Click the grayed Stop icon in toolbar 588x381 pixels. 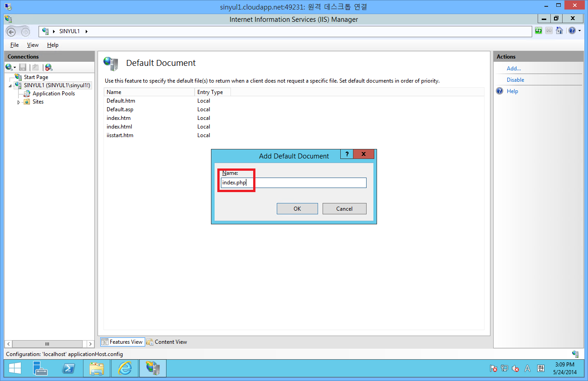549,31
